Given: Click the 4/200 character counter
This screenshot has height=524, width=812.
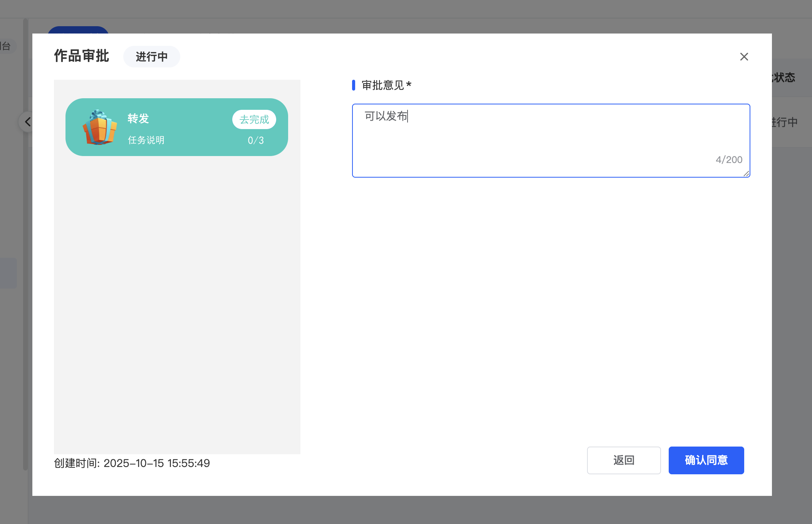Looking at the screenshot, I should point(728,160).
